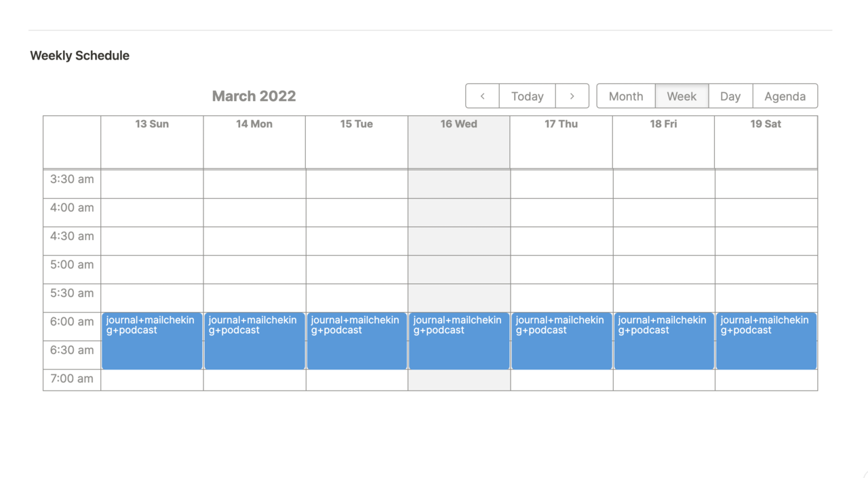This screenshot has height=478, width=868.
Task: Click the Today button
Action: [527, 96]
